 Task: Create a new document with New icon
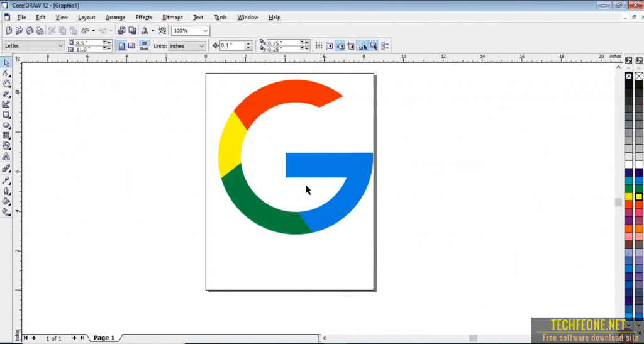coord(9,31)
